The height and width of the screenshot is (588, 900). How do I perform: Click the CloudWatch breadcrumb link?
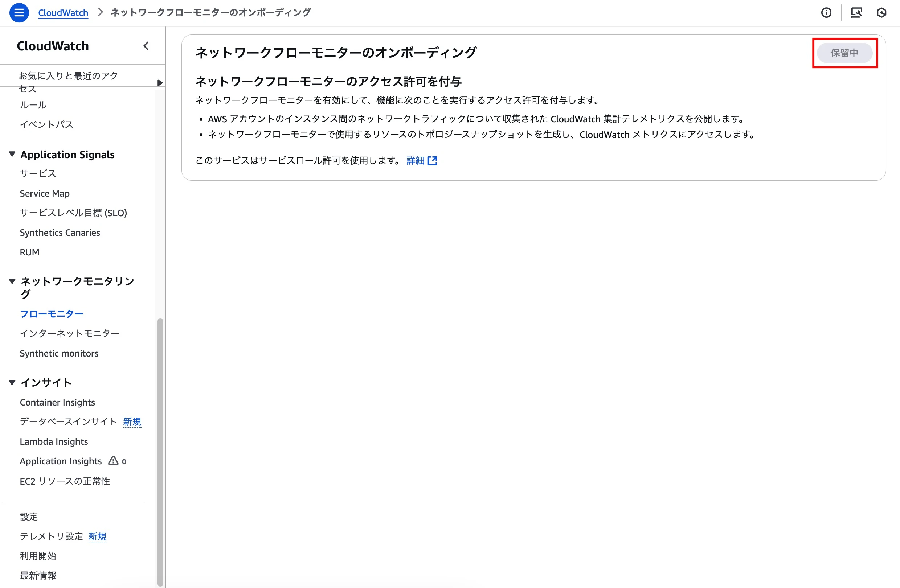click(63, 13)
